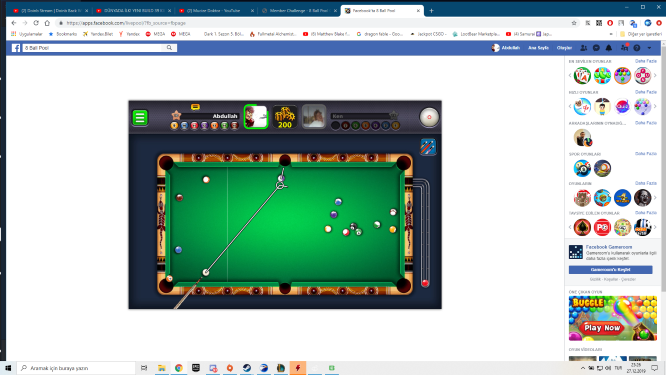Open the yellow chat bubble icon
Screen dimensions: 666x375
pyautogui.click(x=195, y=107)
